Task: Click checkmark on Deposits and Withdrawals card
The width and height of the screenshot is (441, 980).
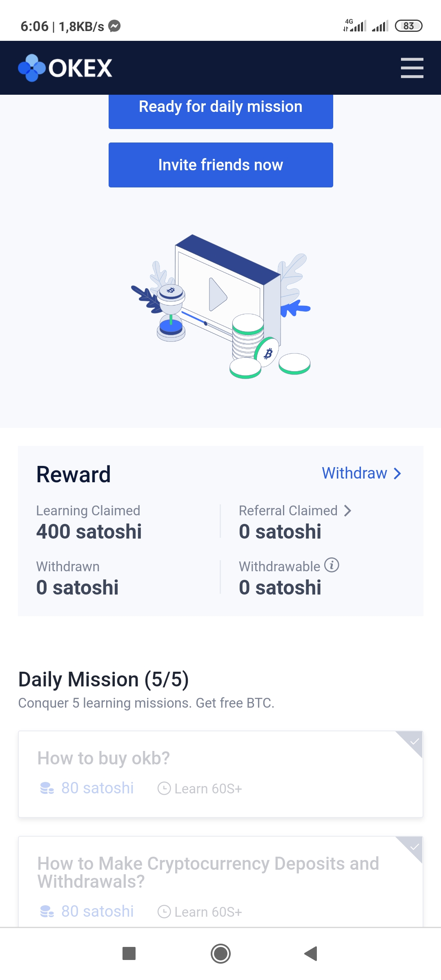Action: [x=414, y=847]
